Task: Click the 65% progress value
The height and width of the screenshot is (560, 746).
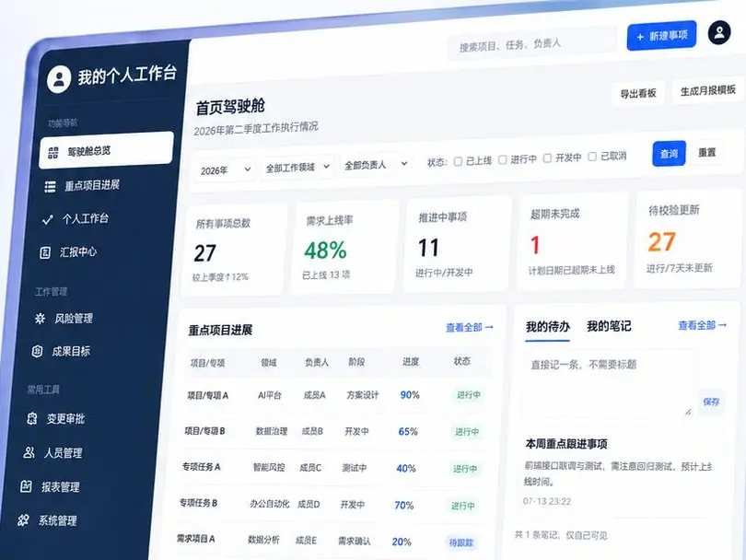Action: click(x=408, y=432)
